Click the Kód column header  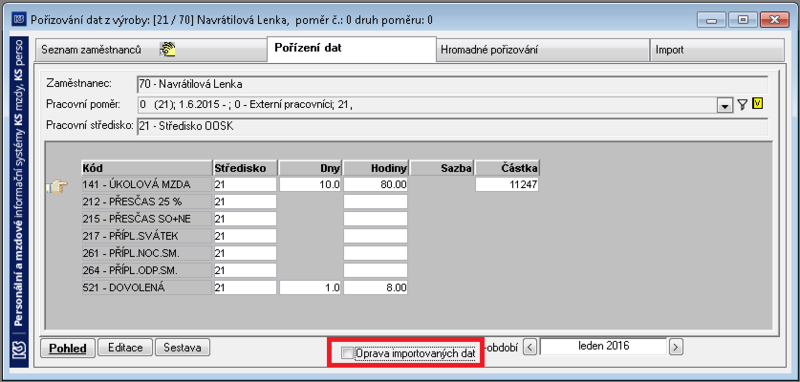[146, 168]
